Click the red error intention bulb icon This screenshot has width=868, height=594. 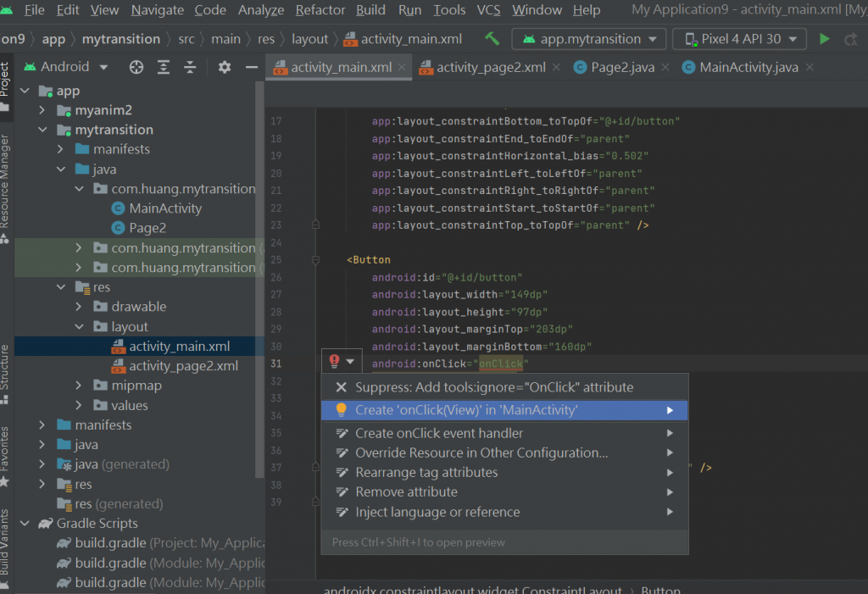coord(334,361)
